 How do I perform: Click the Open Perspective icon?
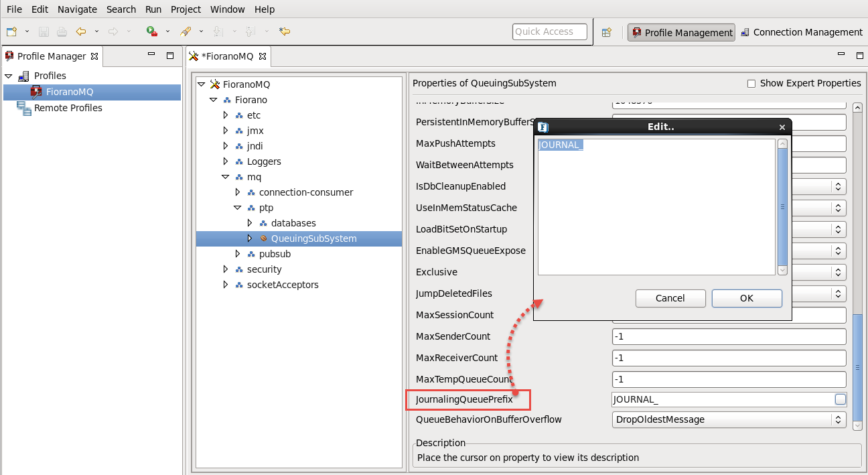point(606,32)
